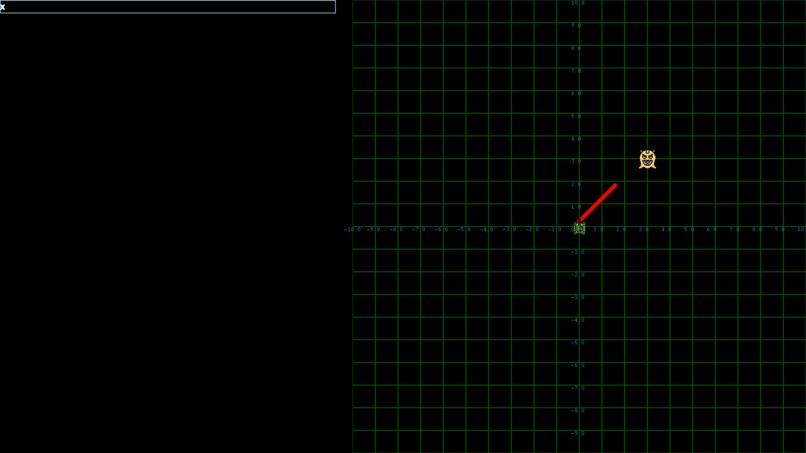Click the 4.0 label on horizontal axis

666,229
